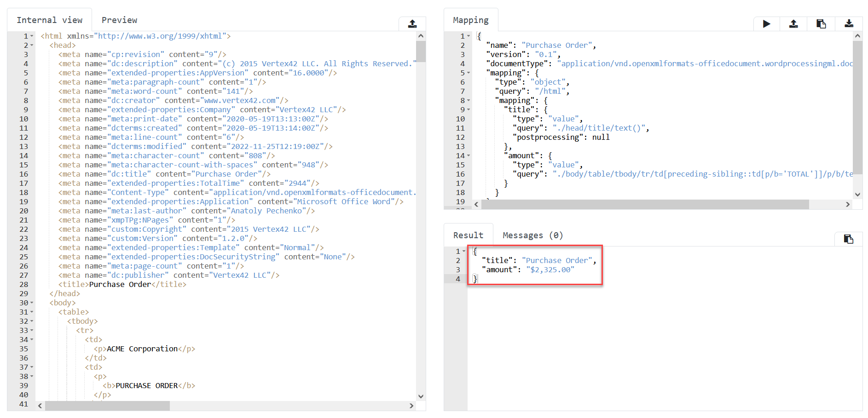Screen dimensions: 868x418
Task: Collapse the "title" block at Mapping line 9
Action: (x=469, y=109)
